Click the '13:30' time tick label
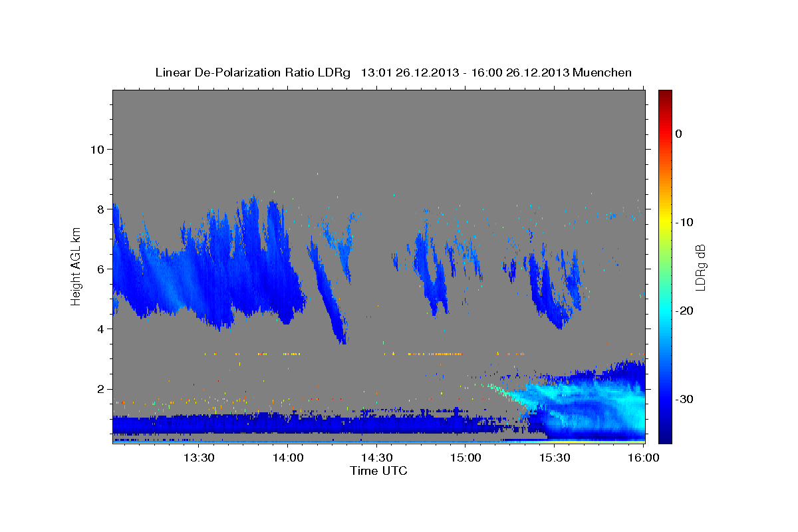798x532 pixels. pyautogui.click(x=198, y=458)
